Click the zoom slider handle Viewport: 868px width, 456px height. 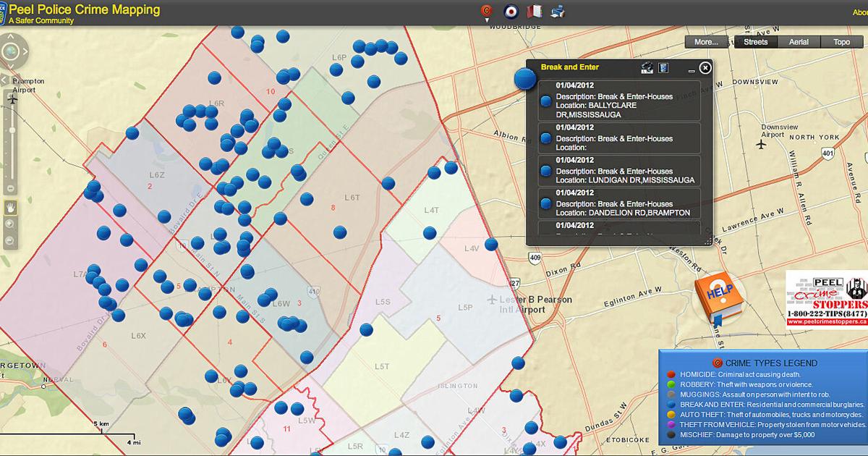12,129
